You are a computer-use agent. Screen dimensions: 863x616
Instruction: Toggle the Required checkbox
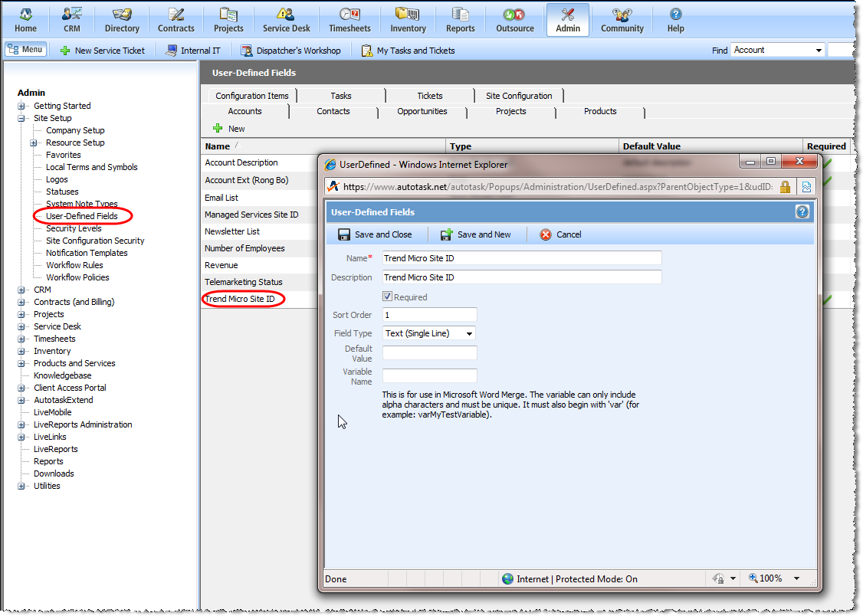388,297
